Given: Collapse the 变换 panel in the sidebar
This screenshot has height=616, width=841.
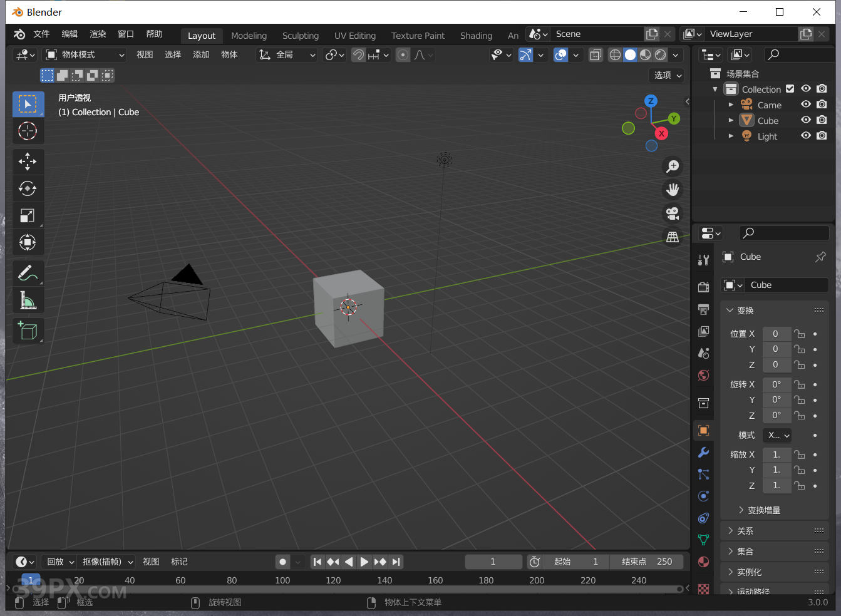Looking at the screenshot, I should [x=742, y=309].
